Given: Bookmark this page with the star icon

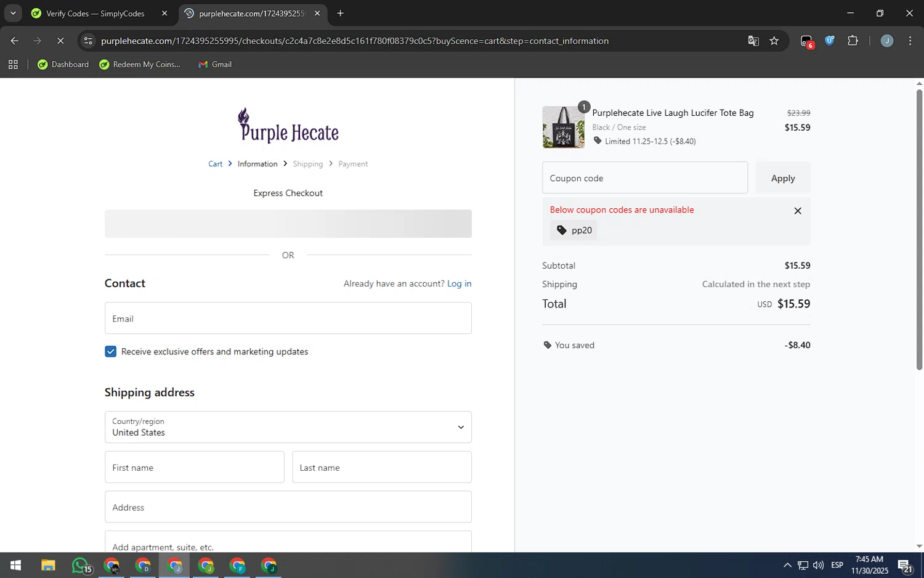Looking at the screenshot, I should point(774,41).
